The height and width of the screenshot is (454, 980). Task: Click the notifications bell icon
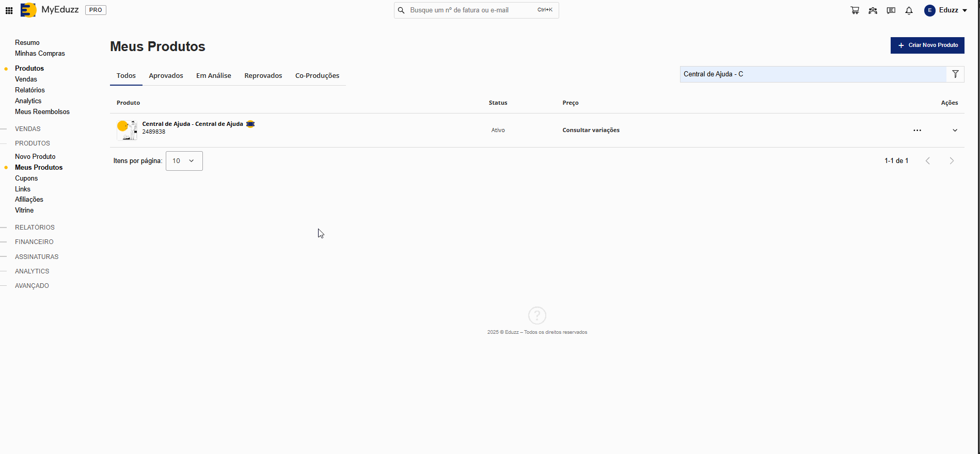point(909,10)
